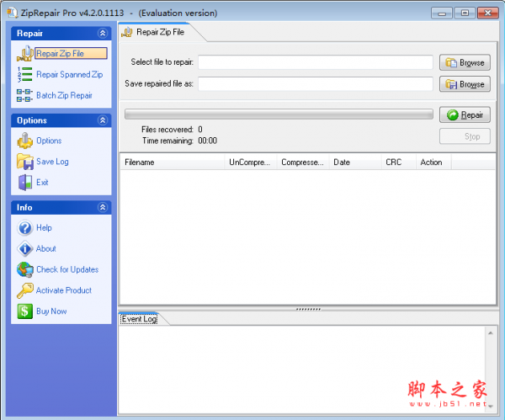
Task: Open Batch Zip Repair link
Action: [x=64, y=95]
